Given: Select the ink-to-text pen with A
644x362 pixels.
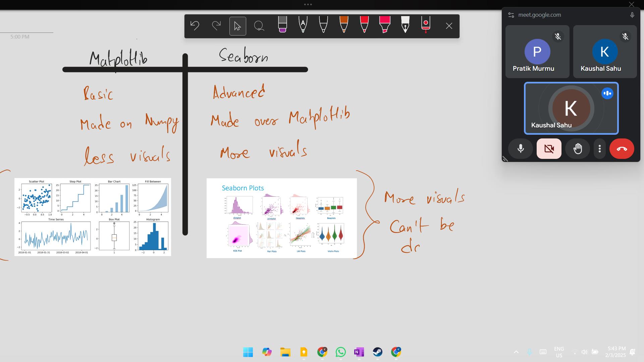Looking at the screenshot, I should [x=303, y=25].
